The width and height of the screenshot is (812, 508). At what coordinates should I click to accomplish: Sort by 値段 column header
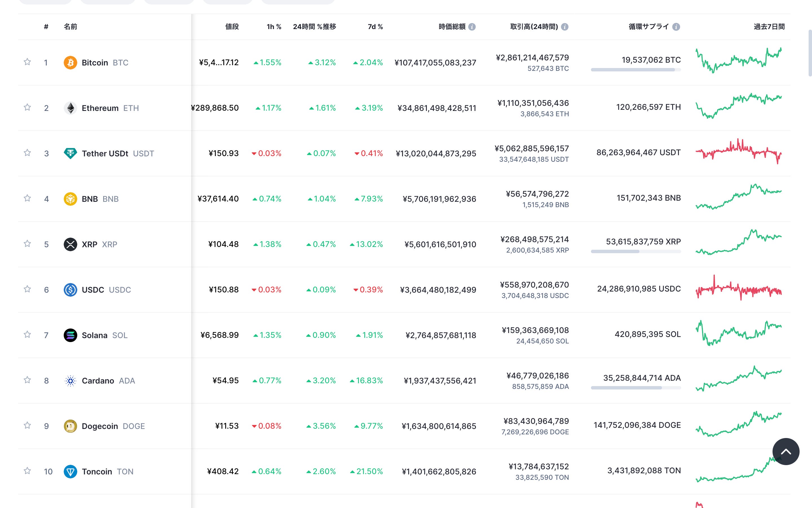coord(232,27)
